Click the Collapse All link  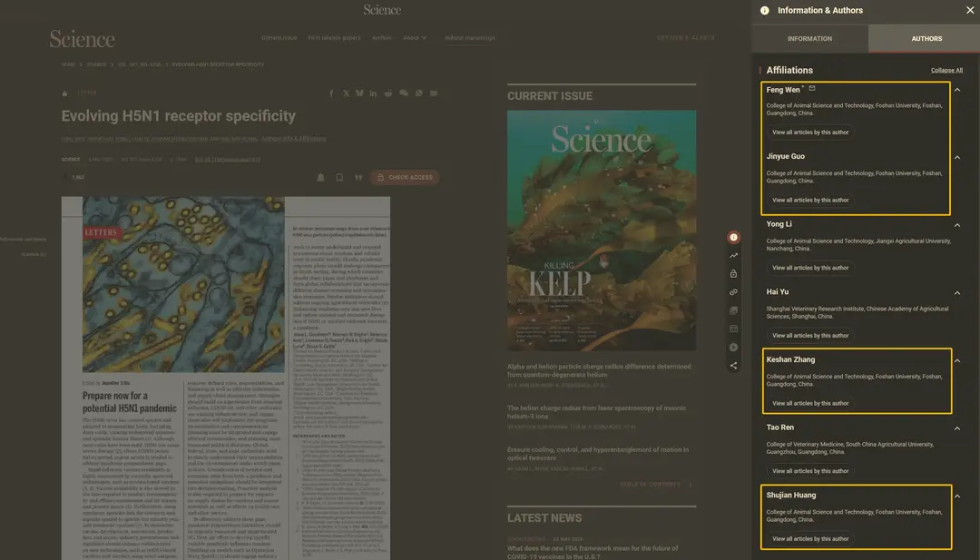[x=946, y=71]
